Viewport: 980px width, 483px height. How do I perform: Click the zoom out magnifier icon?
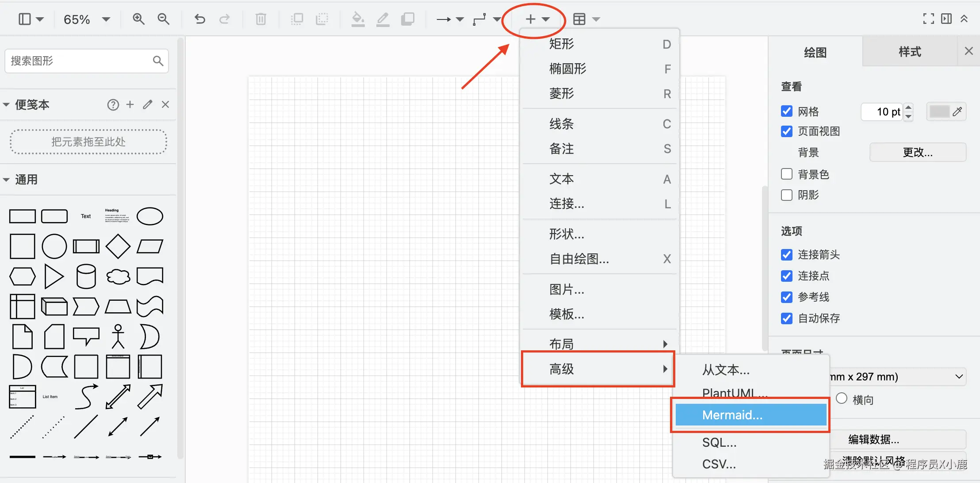[x=163, y=19]
